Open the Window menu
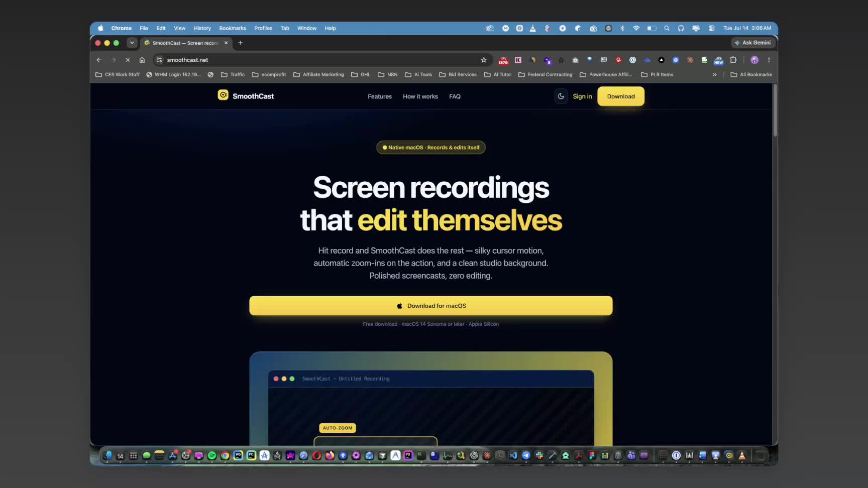868x488 pixels. click(x=306, y=28)
